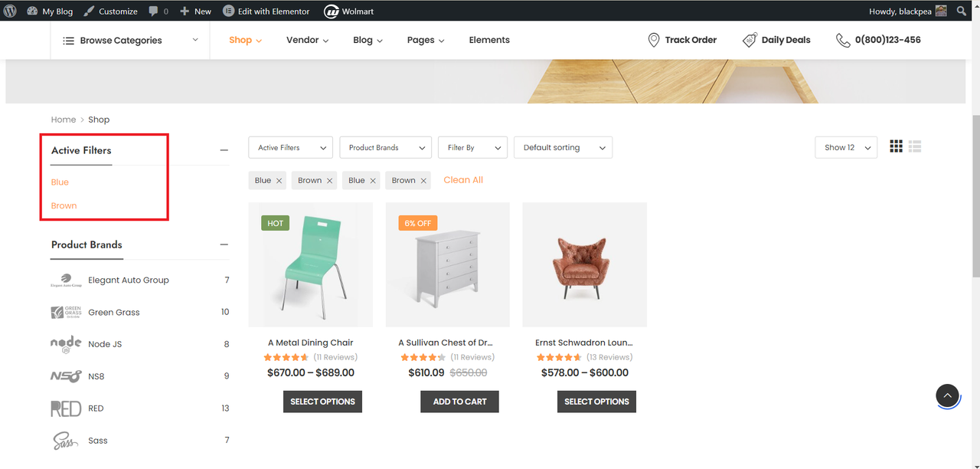Expand the Browse Categories dropdown
Viewport: 980px width, 469px height.
(x=130, y=40)
